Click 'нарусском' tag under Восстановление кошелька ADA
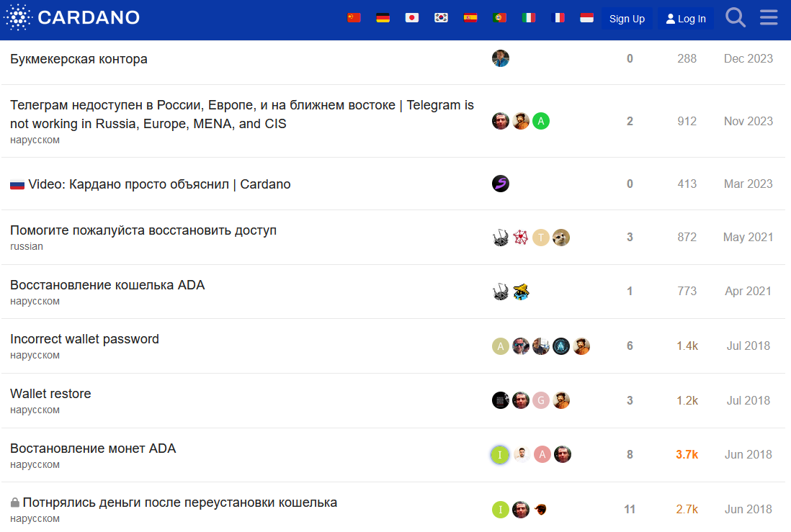This screenshot has width=791, height=532. coord(35,301)
